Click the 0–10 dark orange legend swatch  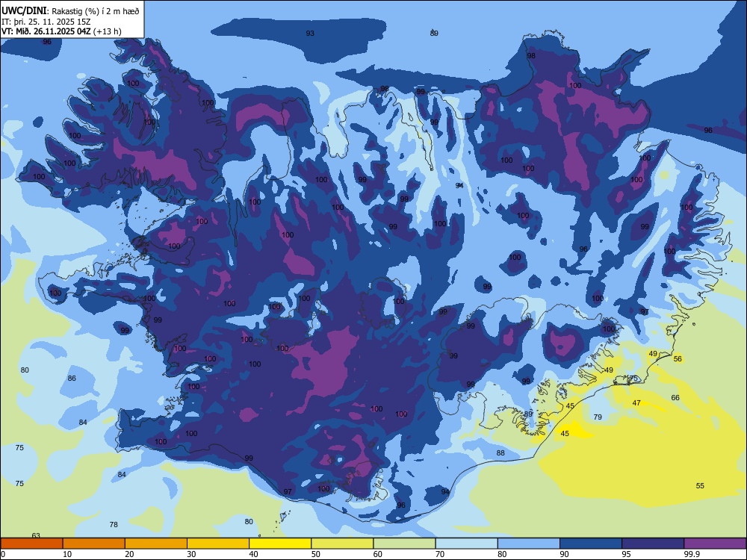tap(31, 544)
